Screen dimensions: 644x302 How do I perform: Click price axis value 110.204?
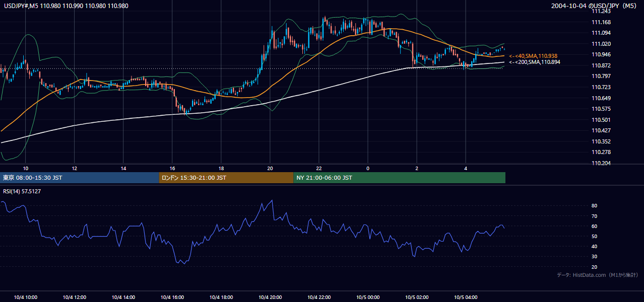pos(602,163)
